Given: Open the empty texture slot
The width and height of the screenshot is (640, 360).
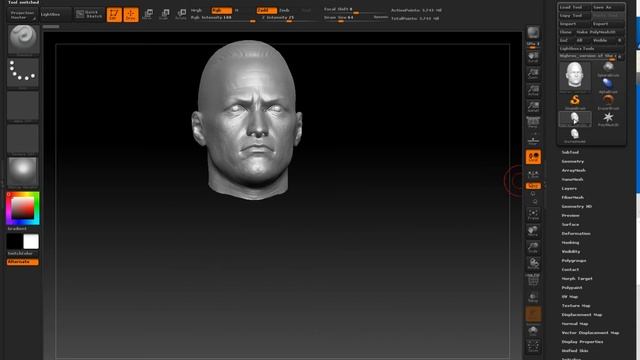Looking at the screenshot, I should [x=23, y=139].
